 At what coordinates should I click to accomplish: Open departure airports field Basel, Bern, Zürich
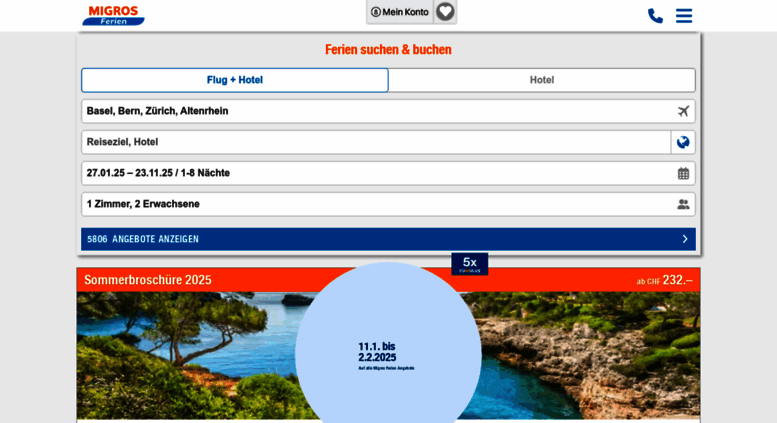[x=388, y=111]
